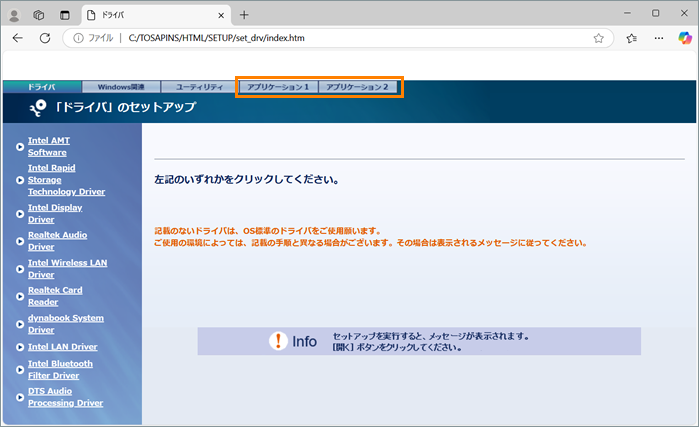Click the orange OS標準のドライバ notice line
Image resolution: width=699 pixels, height=427 pixels.
click(x=268, y=231)
